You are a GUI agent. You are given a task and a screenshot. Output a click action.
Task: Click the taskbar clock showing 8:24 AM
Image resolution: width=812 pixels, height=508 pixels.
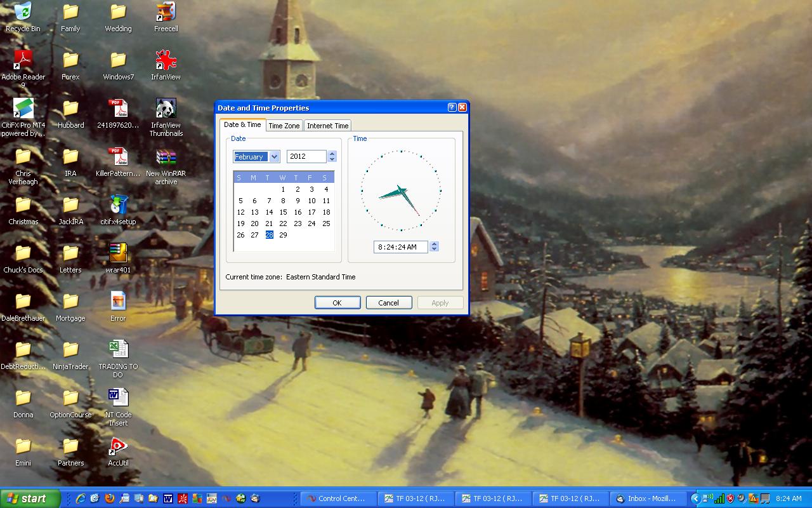pyautogui.click(x=789, y=498)
